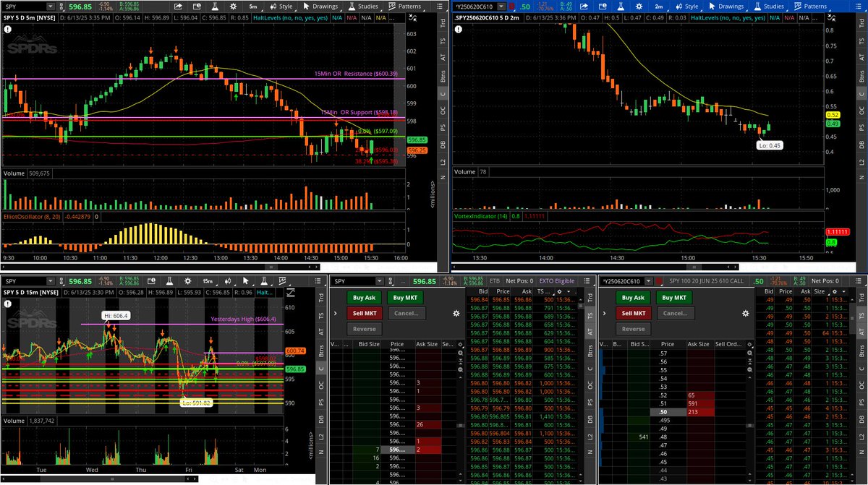868x485 pixels.
Task: Click Buy MKT in the SPY Active Trader panel
Action: coord(405,298)
